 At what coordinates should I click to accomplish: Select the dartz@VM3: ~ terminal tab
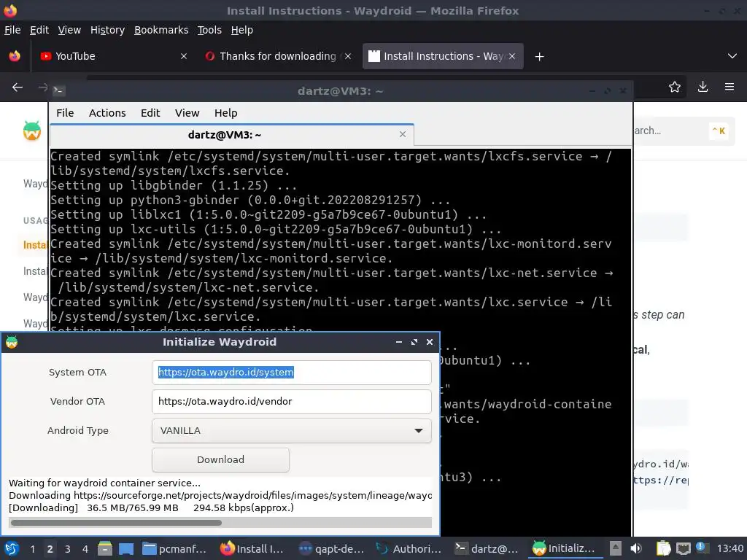coord(232,135)
